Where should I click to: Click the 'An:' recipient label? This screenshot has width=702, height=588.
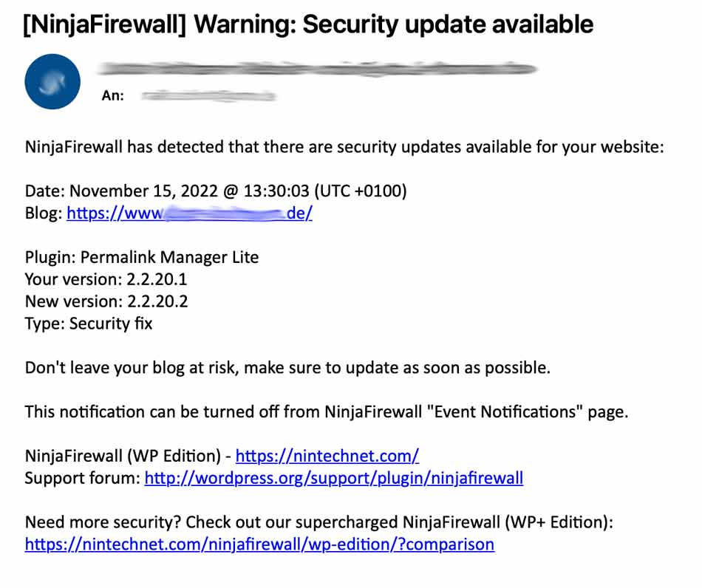click(x=112, y=95)
